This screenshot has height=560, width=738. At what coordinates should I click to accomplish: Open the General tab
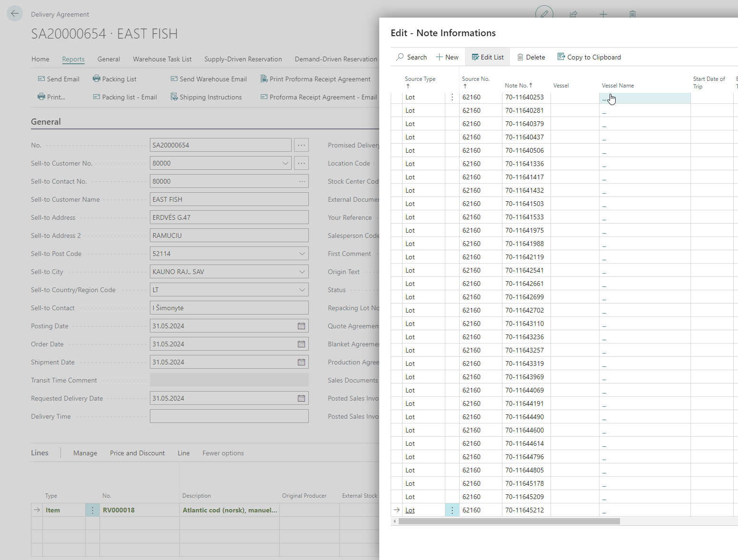click(108, 59)
